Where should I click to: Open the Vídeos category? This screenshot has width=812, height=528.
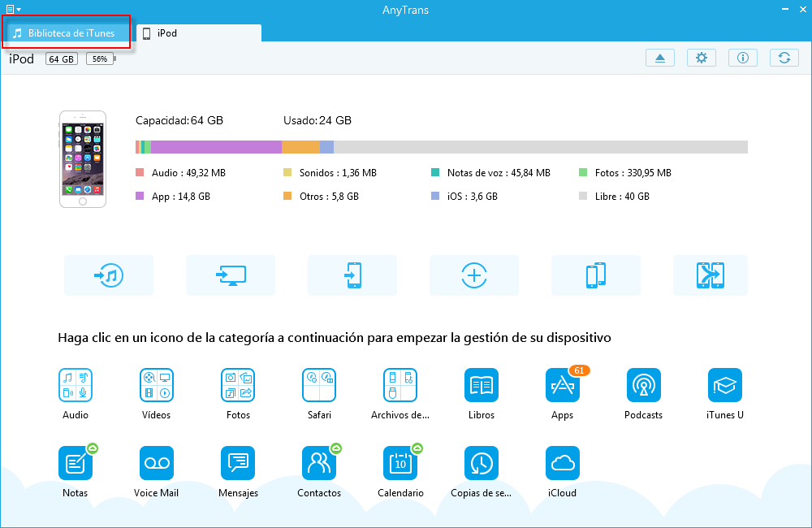point(157,385)
